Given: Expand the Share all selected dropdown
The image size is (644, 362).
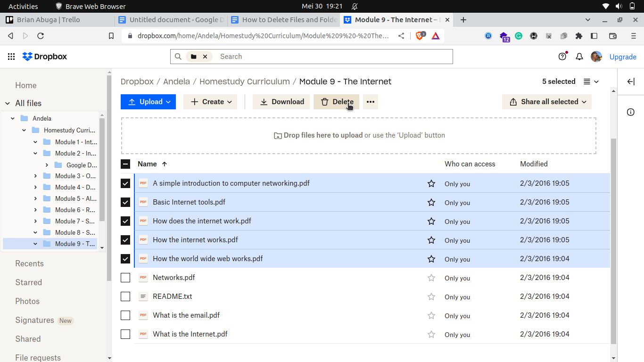Looking at the screenshot, I should [547, 102].
